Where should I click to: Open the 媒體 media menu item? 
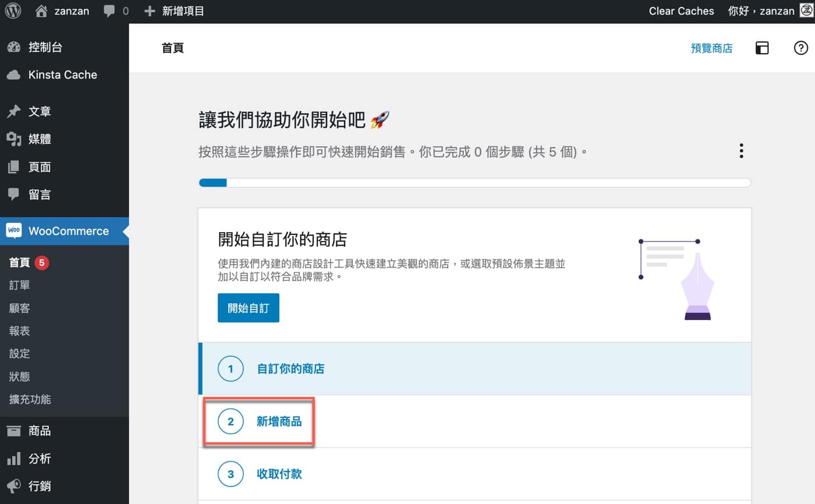point(64,139)
